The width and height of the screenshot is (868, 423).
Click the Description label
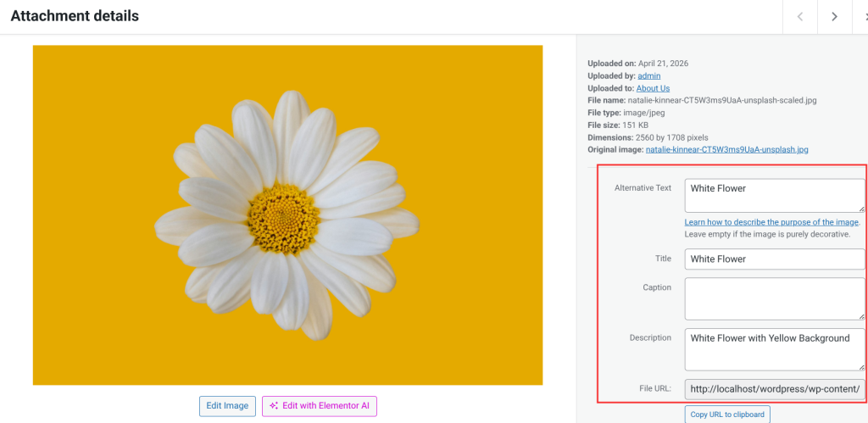coord(650,337)
